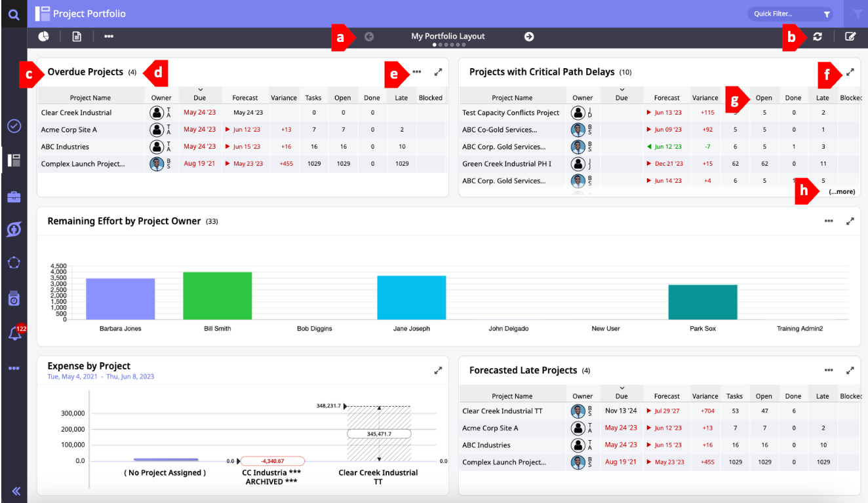Open the pie chart icon in the toolbar
This screenshot has width=868, height=503.
point(43,37)
